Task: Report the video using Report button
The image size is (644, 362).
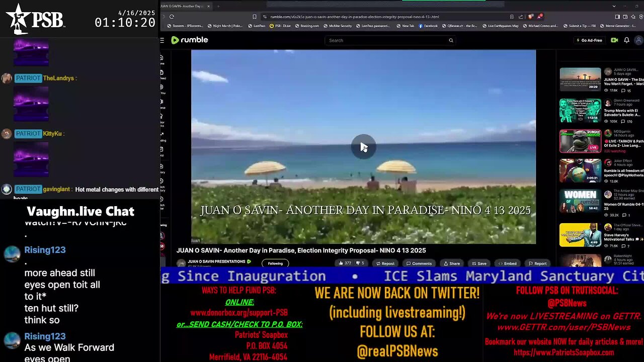Action: pyautogui.click(x=537, y=263)
